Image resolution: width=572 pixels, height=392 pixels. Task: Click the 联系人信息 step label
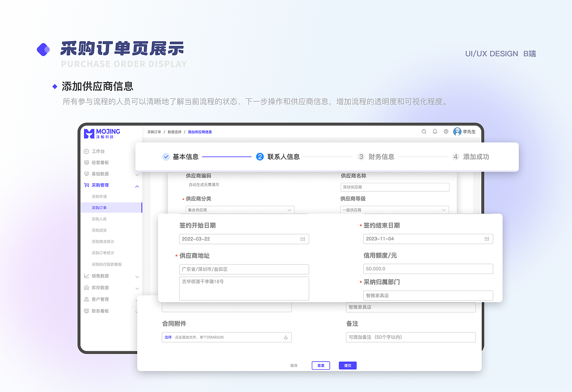(x=284, y=157)
